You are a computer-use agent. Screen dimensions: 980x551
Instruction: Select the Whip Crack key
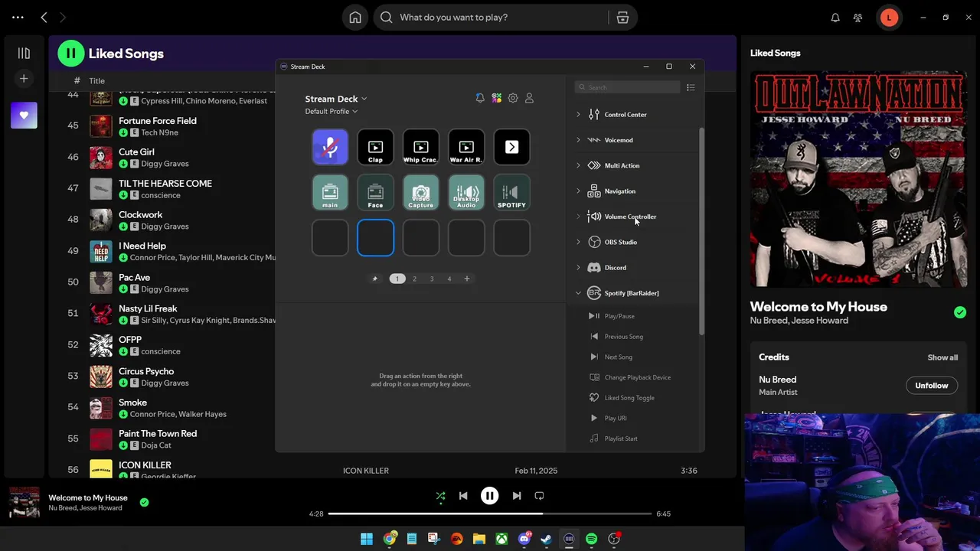(420, 147)
